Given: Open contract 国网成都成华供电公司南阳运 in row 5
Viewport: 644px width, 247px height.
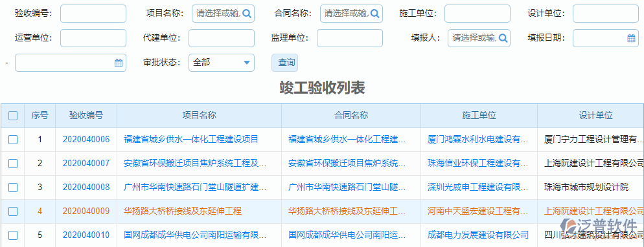Looking at the screenshot, I should [347, 235].
